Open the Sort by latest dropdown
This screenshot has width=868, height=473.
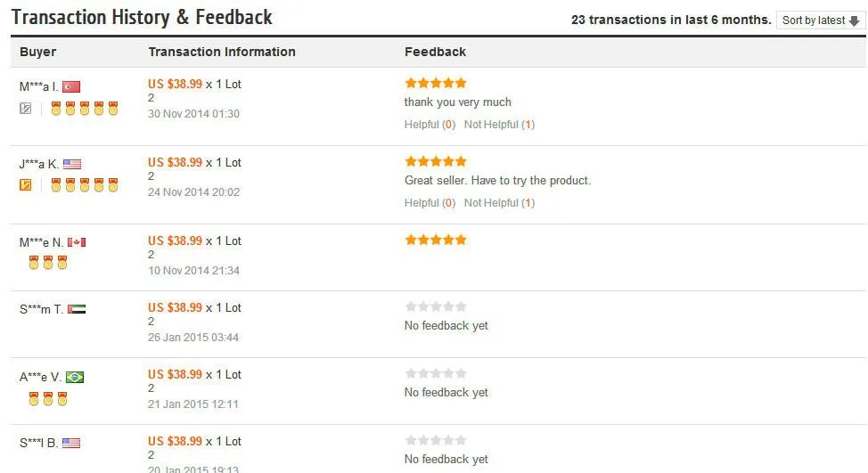coord(821,20)
